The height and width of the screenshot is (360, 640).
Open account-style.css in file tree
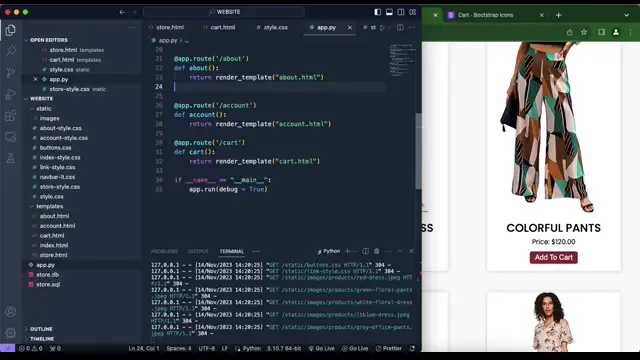(x=64, y=138)
